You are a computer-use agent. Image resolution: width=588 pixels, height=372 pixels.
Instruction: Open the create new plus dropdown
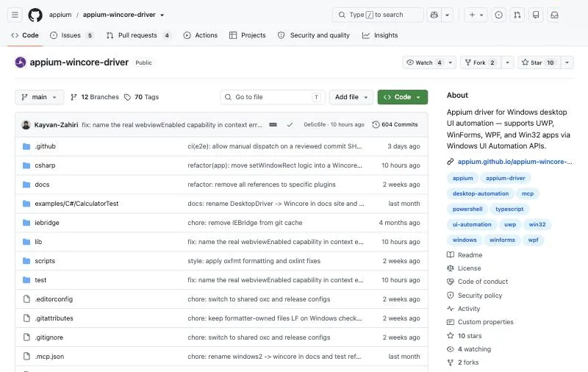pos(476,15)
